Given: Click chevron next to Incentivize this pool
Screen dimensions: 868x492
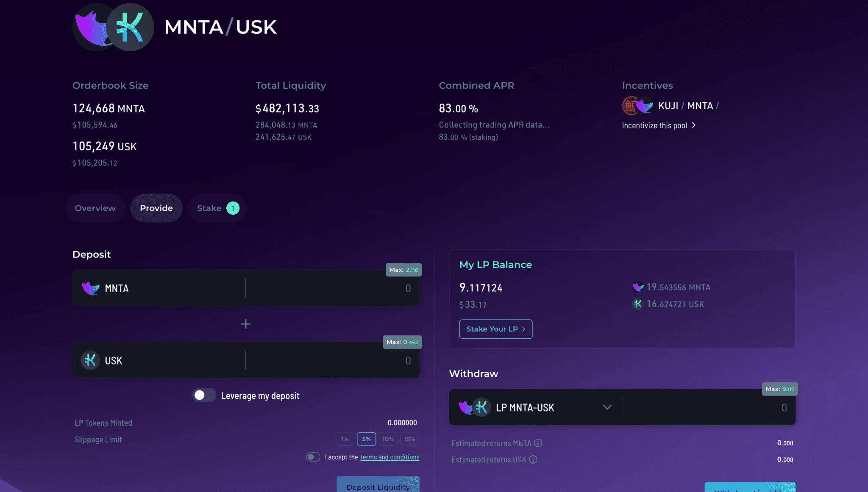Looking at the screenshot, I should 694,125.
